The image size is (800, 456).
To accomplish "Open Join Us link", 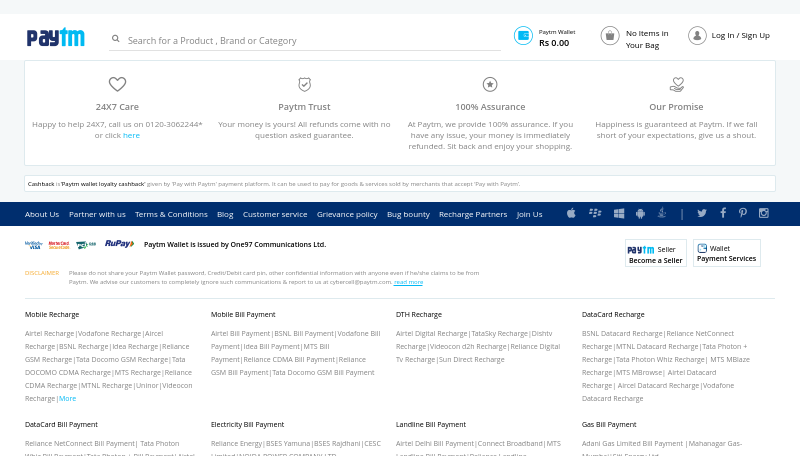I will pyautogui.click(x=529, y=214).
